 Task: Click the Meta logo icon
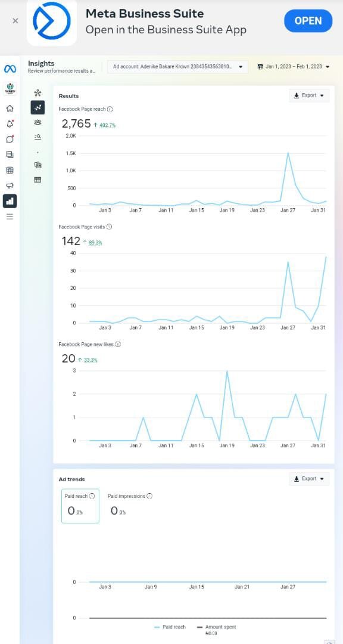10,69
